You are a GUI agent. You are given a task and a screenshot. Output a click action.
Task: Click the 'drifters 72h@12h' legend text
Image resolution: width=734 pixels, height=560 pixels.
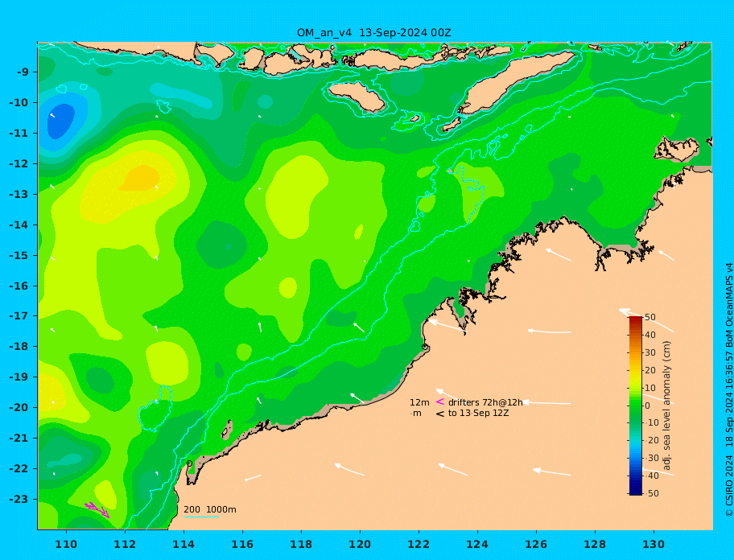[x=485, y=402]
